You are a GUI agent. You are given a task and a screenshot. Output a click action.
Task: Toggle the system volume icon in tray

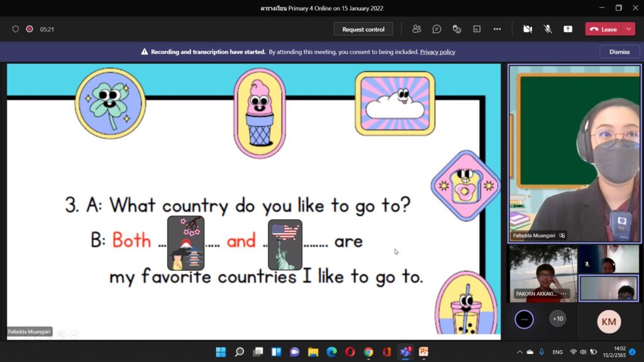(x=583, y=352)
